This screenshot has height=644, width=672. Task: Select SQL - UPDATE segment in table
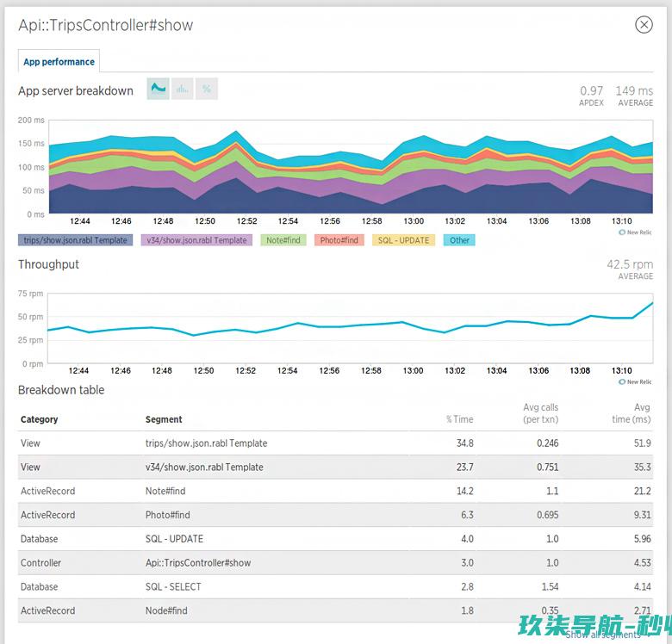(x=174, y=539)
